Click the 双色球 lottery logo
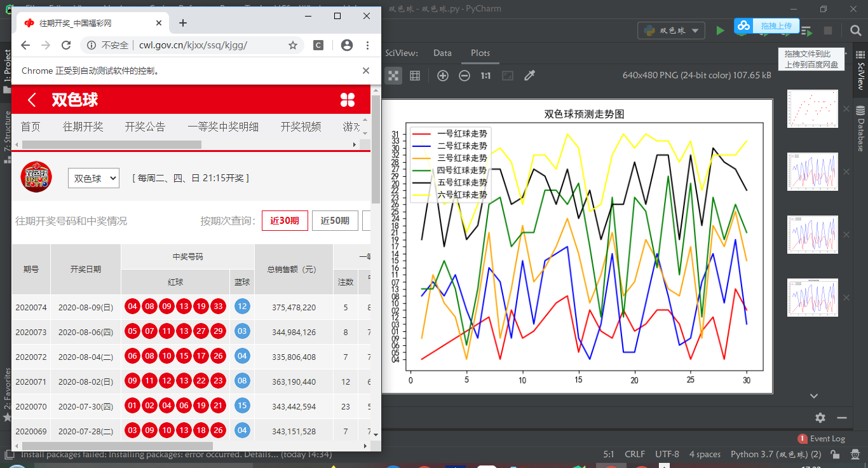 pyautogui.click(x=37, y=177)
